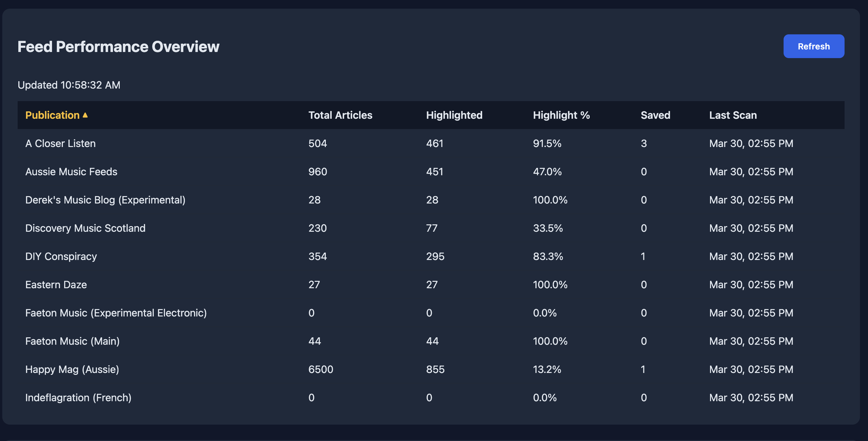Screen dimensions: 868x441
Task: Sort by Highlighted column header
Action: (x=454, y=115)
